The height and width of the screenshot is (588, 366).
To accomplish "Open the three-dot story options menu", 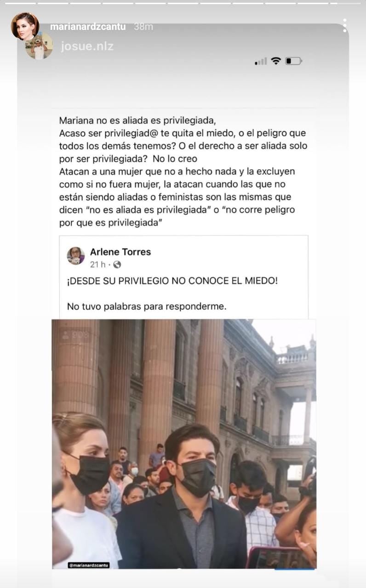I will pyautogui.click(x=345, y=26).
